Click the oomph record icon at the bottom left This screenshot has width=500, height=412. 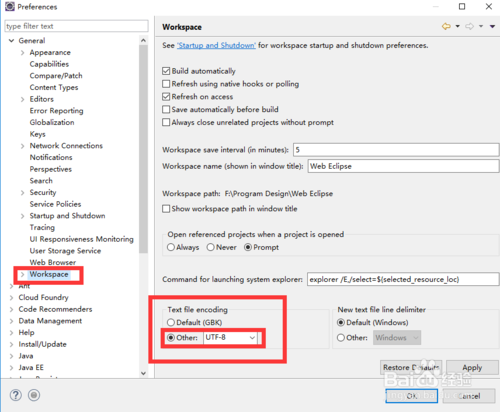[34, 395]
